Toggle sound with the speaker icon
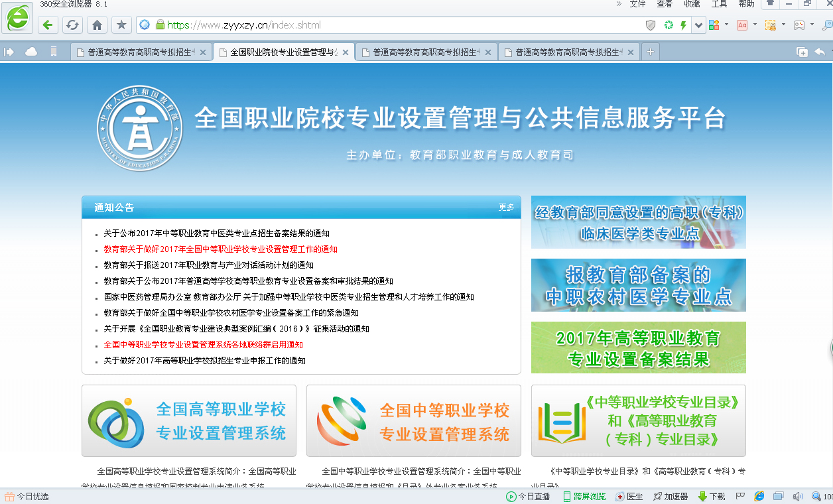Screen dimensions: 833x504 pos(798,496)
